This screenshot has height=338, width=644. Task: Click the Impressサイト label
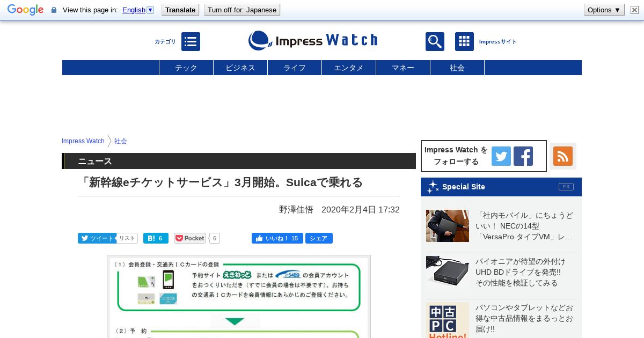pyautogui.click(x=497, y=42)
